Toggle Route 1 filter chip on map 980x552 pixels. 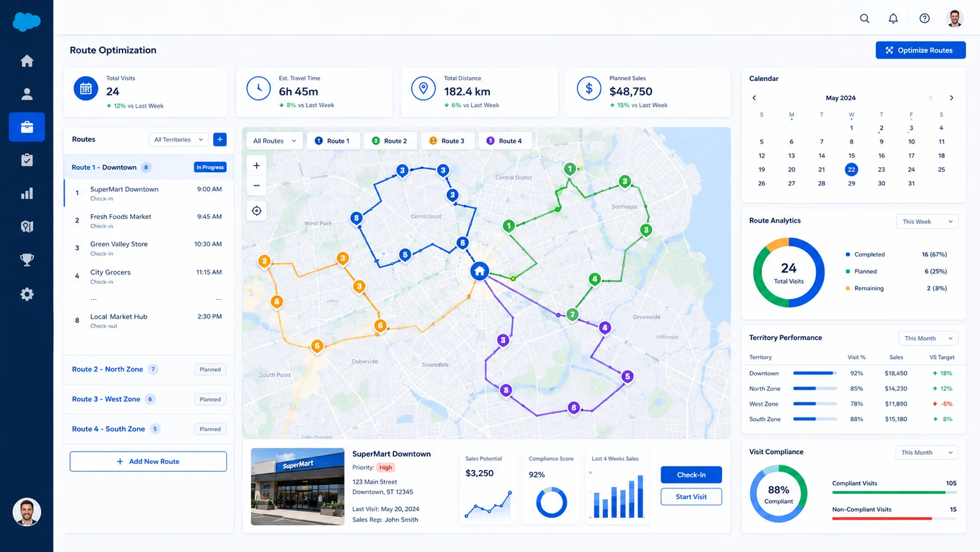click(332, 141)
